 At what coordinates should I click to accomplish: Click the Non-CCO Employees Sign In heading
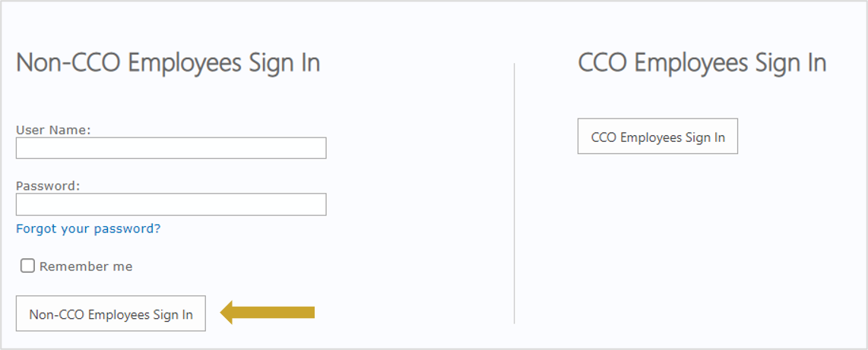pos(168,62)
